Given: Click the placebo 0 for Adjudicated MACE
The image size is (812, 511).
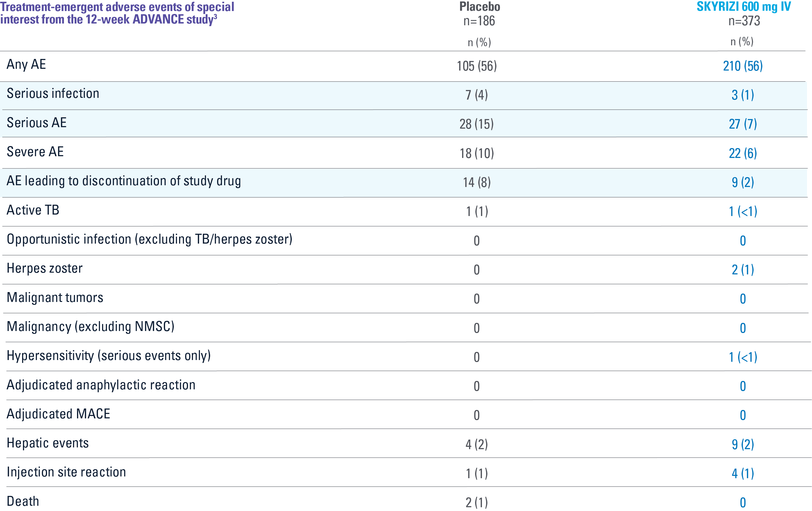Looking at the screenshot, I should [477, 415].
